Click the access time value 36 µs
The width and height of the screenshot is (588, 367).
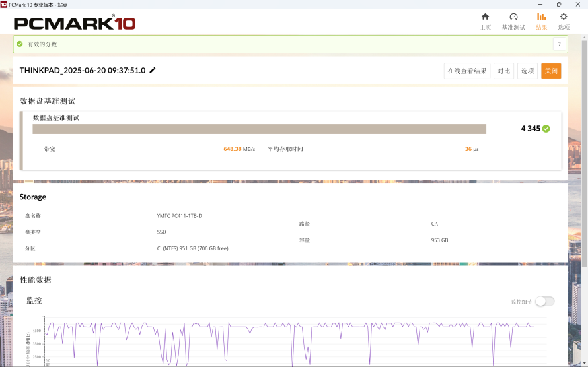472,149
